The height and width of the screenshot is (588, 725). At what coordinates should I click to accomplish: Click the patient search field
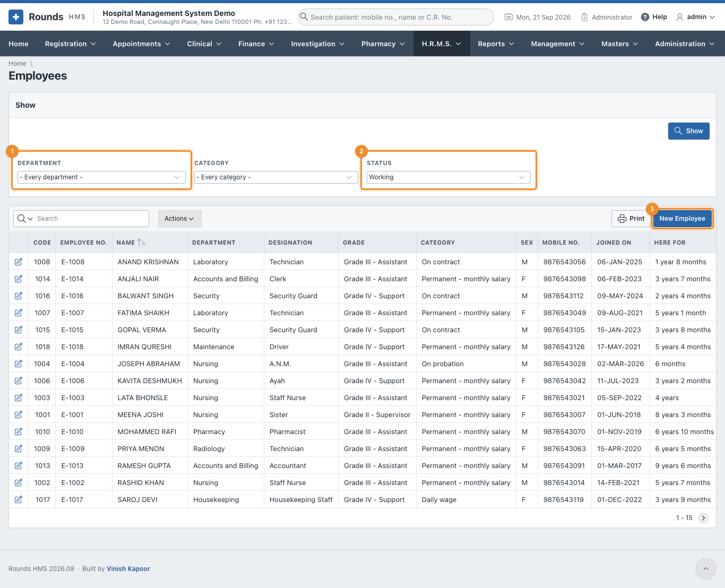(x=396, y=17)
